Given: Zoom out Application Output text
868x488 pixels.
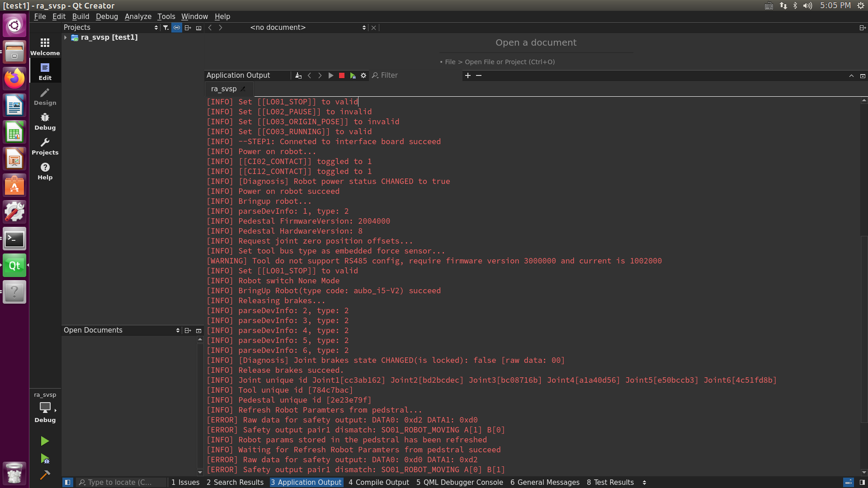Looking at the screenshot, I should pyautogui.click(x=479, y=75).
